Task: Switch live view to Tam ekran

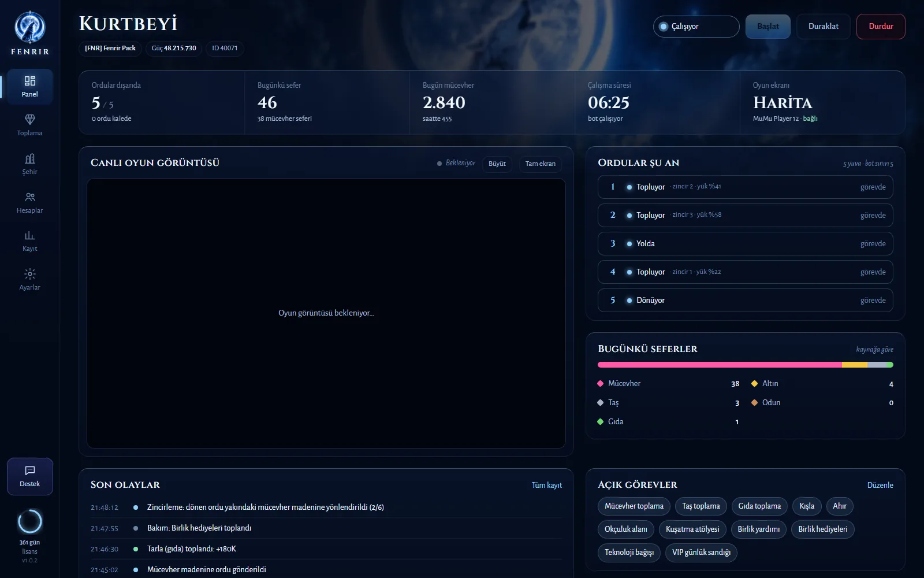Action: click(541, 164)
